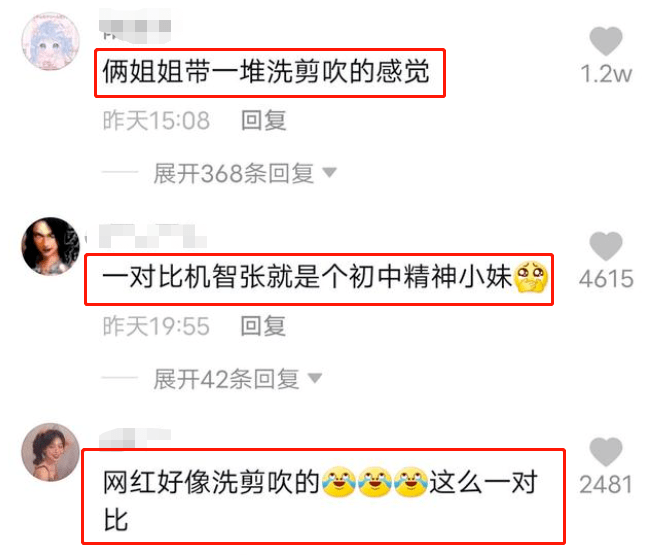Expand 展开368条回复 replies

click(234, 173)
